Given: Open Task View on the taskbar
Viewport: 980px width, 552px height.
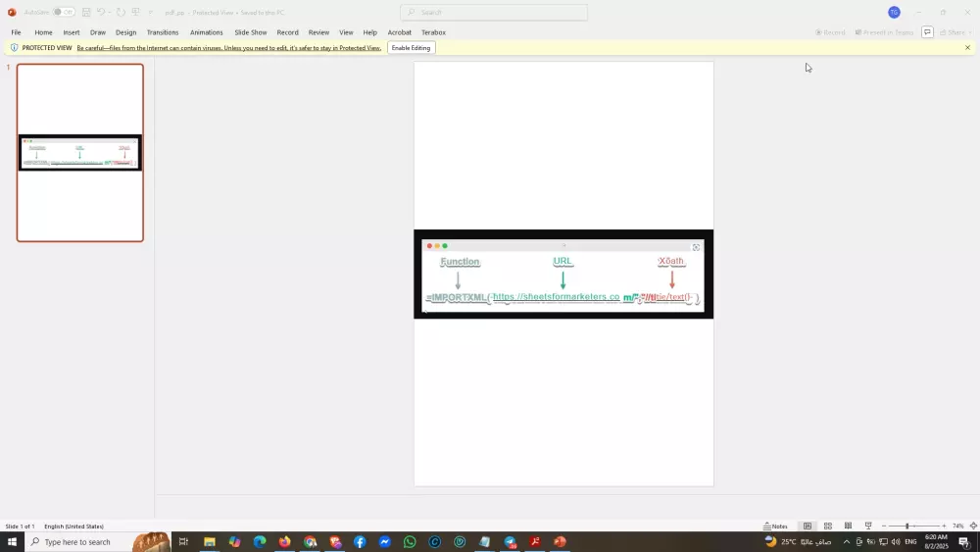Looking at the screenshot, I should click(183, 542).
